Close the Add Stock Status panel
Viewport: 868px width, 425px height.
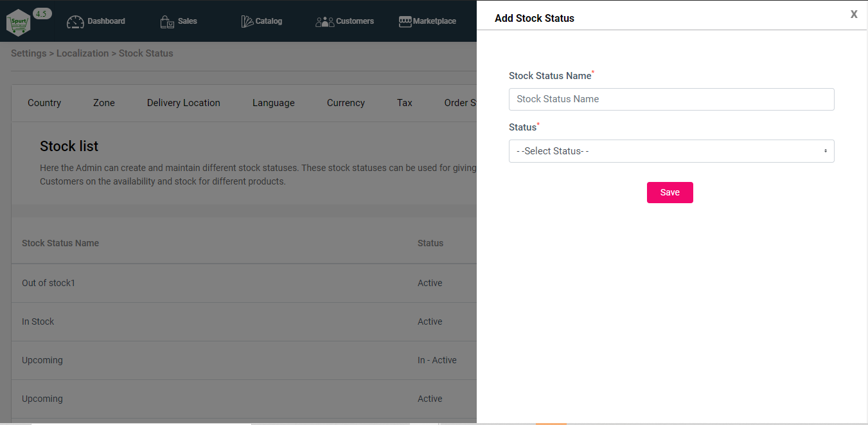854,14
